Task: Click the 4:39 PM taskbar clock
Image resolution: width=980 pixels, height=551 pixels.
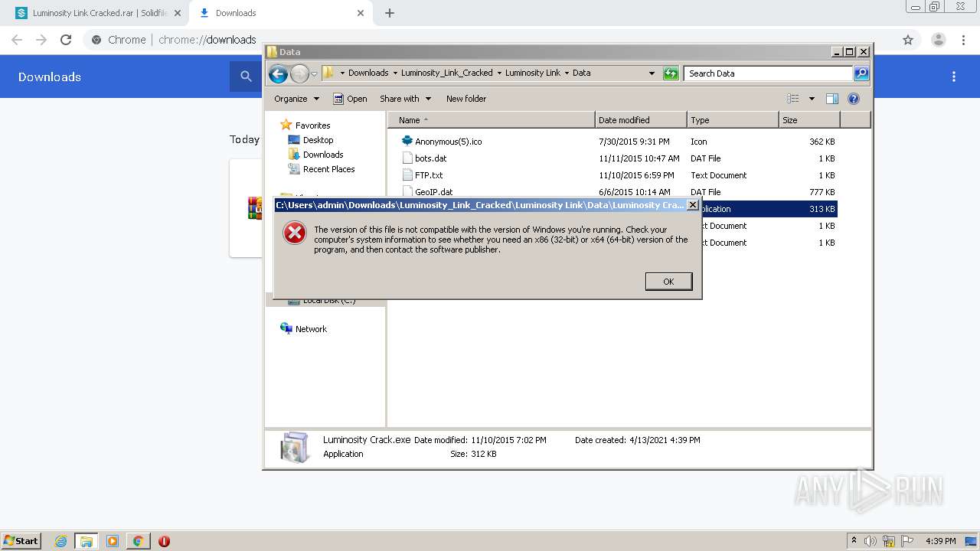Action: (941, 541)
